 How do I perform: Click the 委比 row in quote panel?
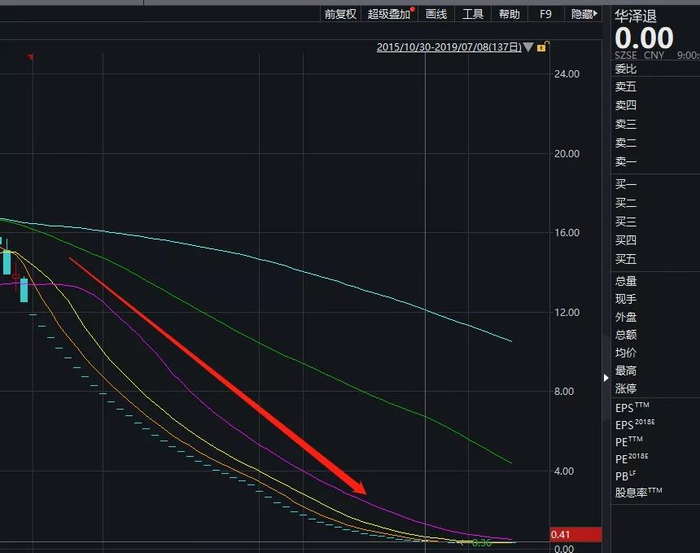[655, 69]
